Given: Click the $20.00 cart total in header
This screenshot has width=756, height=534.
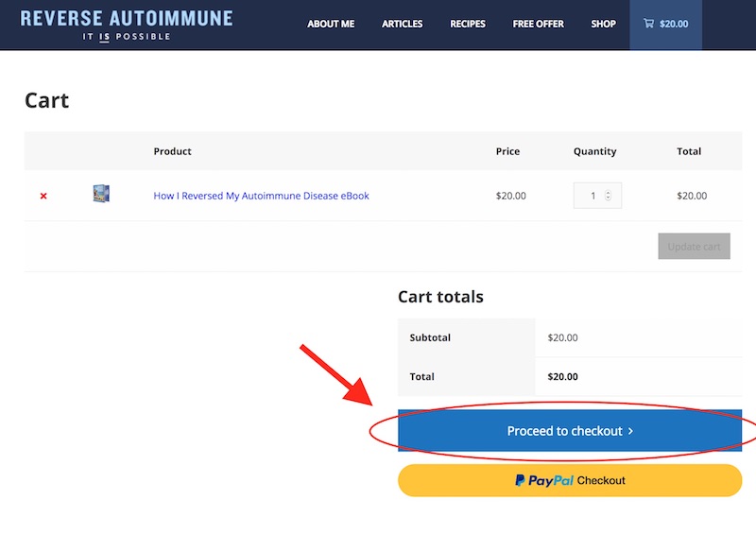Looking at the screenshot, I should (674, 25).
